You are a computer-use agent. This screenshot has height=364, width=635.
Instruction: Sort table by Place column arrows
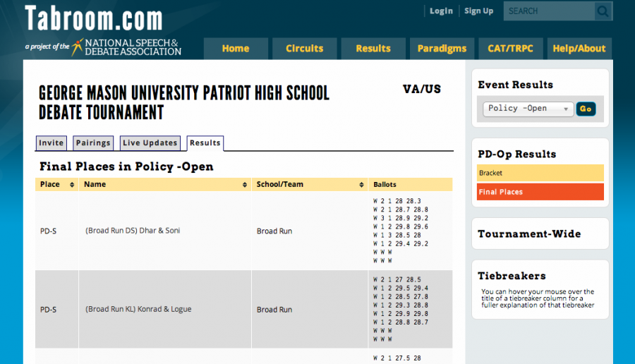pyautogui.click(x=72, y=185)
